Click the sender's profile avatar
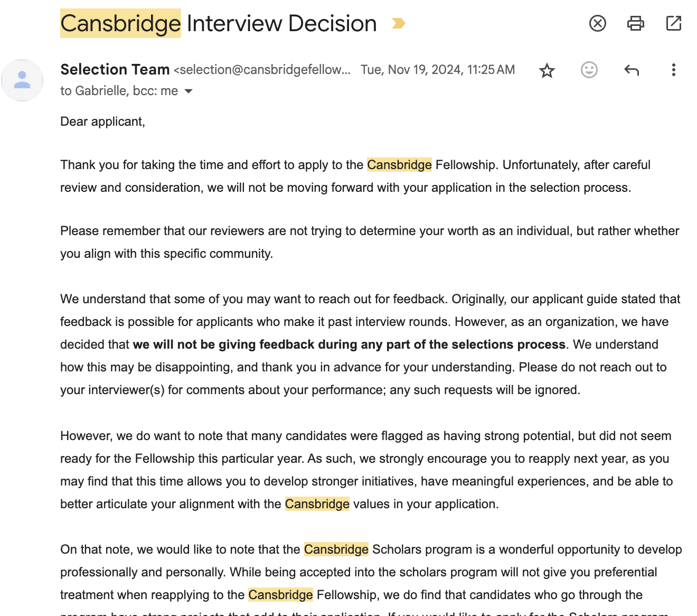Screen dimensions: 697x616 22,80
